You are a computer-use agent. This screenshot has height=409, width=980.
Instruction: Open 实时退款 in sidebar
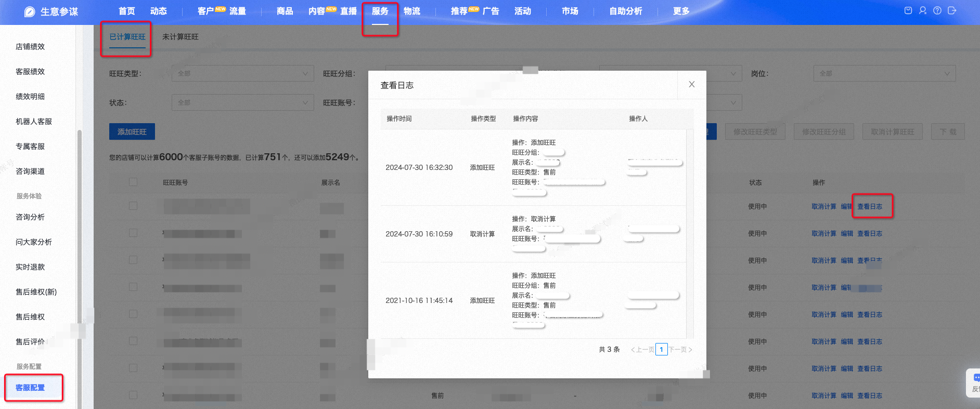tap(30, 267)
